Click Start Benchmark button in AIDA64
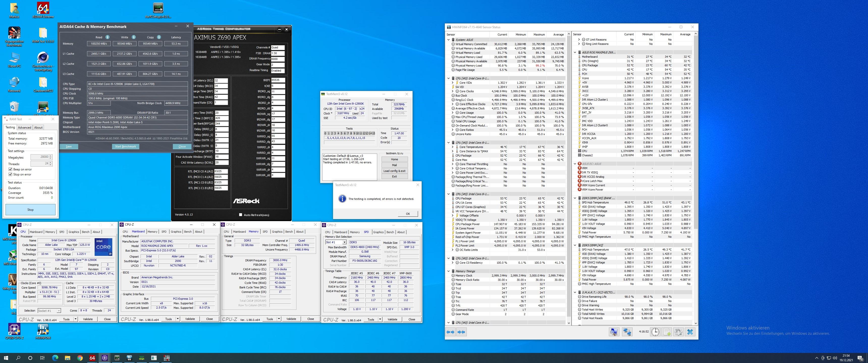Screen dimensions: 868x363 (x=125, y=146)
